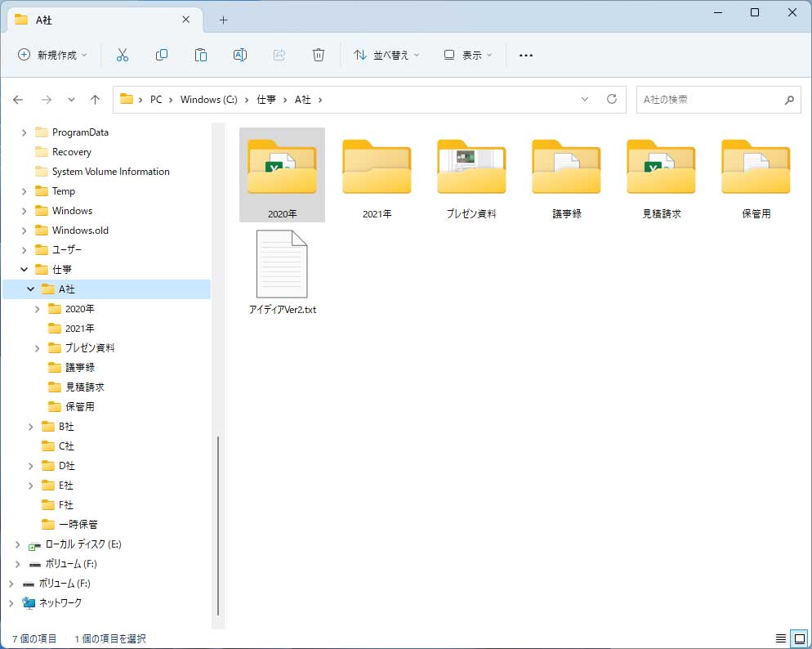This screenshot has width=812, height=649.
Task: Expand the B社 folder in tree
Action: coord(31,427)
